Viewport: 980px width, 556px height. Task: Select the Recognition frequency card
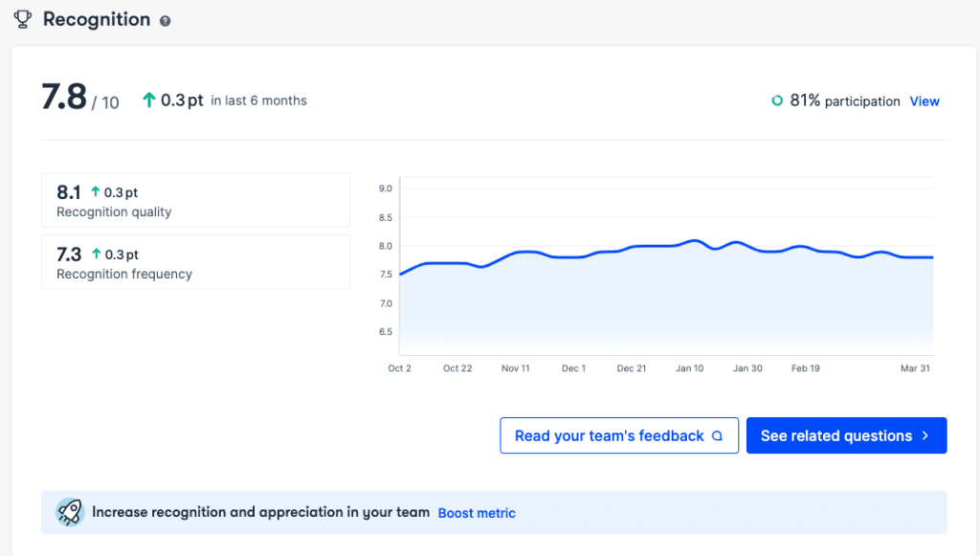pyautogui.click(x=195, y=262)
